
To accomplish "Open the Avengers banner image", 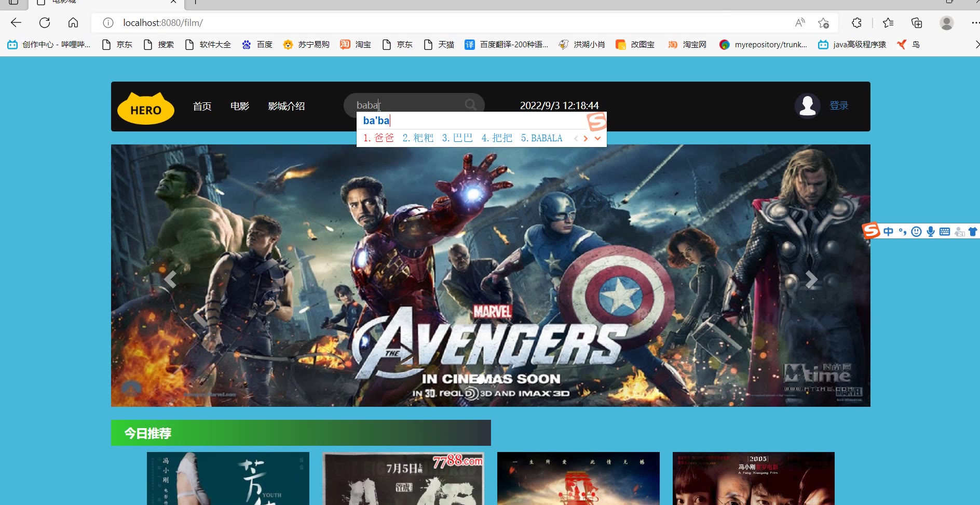I will pos(491,275).
